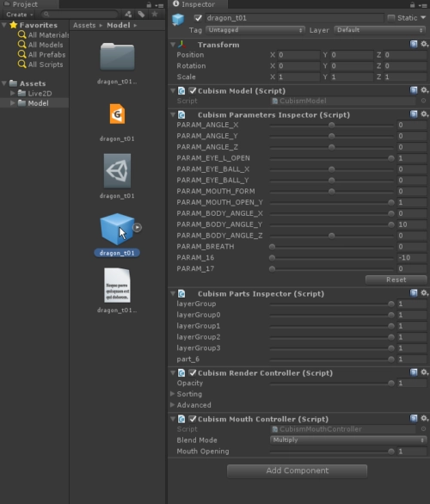
Task: Click Model in the breadcrumb path
Action: click(119, 25)
